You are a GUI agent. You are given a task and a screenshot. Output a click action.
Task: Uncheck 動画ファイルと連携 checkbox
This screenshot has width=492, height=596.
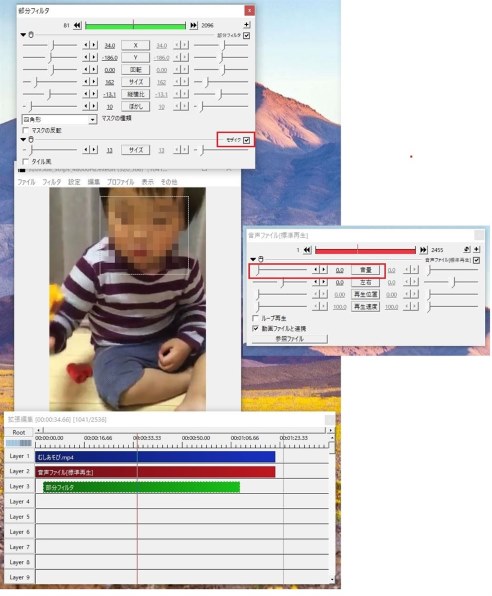click(x=256, y=328)
